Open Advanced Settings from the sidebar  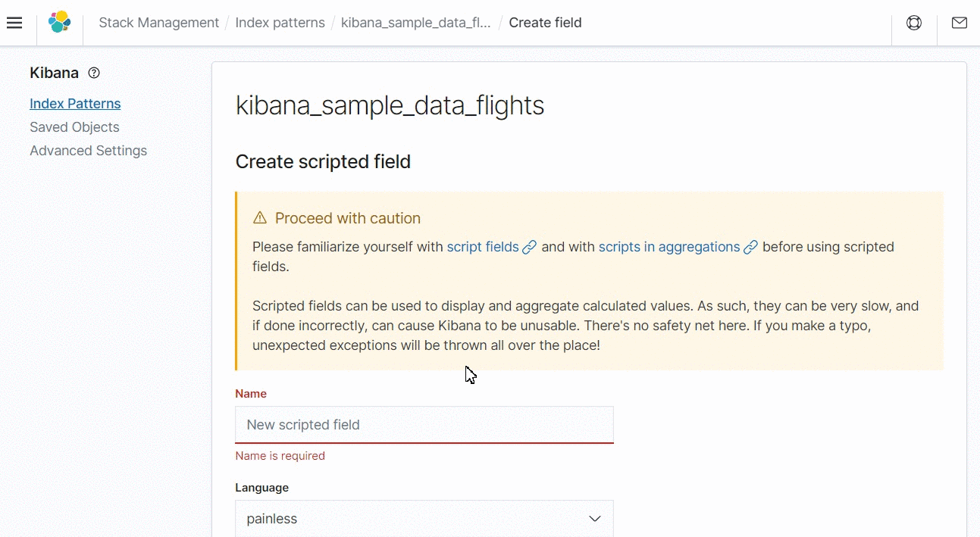point(88,151)
